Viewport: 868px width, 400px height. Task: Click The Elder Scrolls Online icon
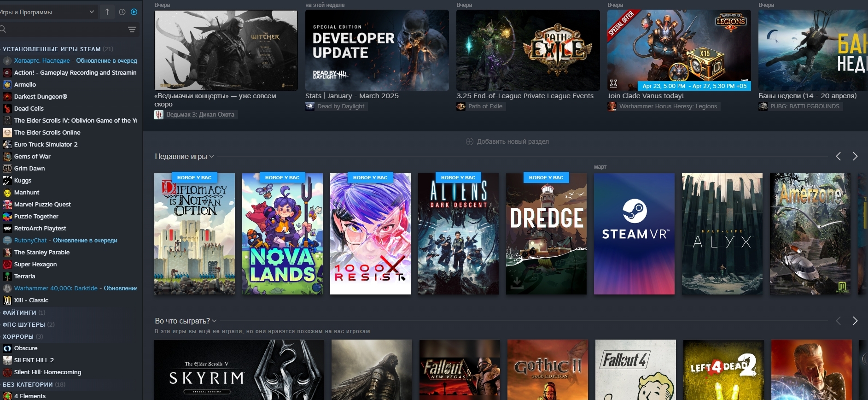pos(7,132)
